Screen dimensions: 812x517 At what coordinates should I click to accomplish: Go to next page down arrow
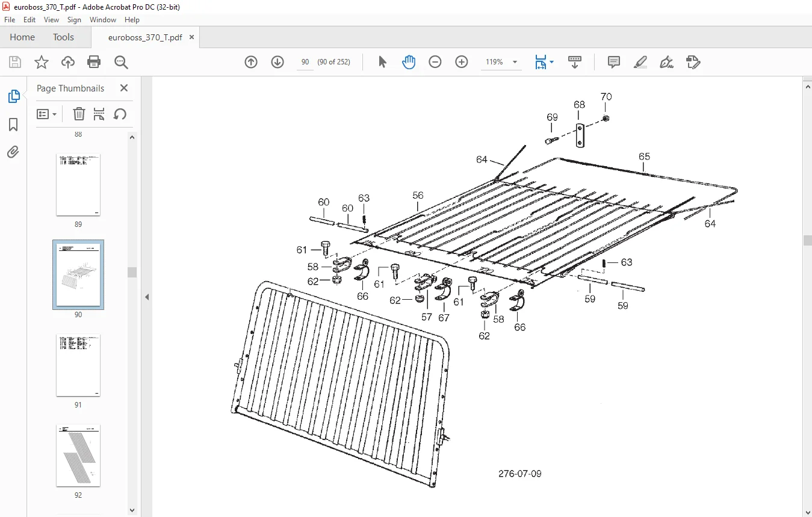(x=277, y=62)
